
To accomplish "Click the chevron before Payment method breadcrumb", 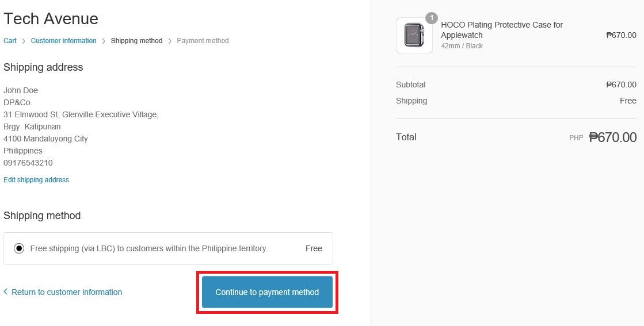I will [170, 41].
